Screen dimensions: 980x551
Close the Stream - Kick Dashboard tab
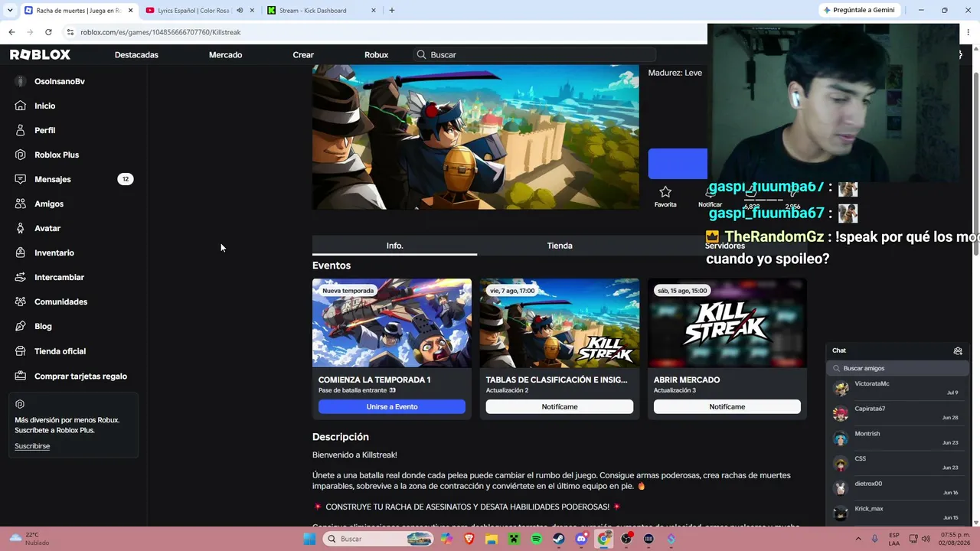coord(374,11)
